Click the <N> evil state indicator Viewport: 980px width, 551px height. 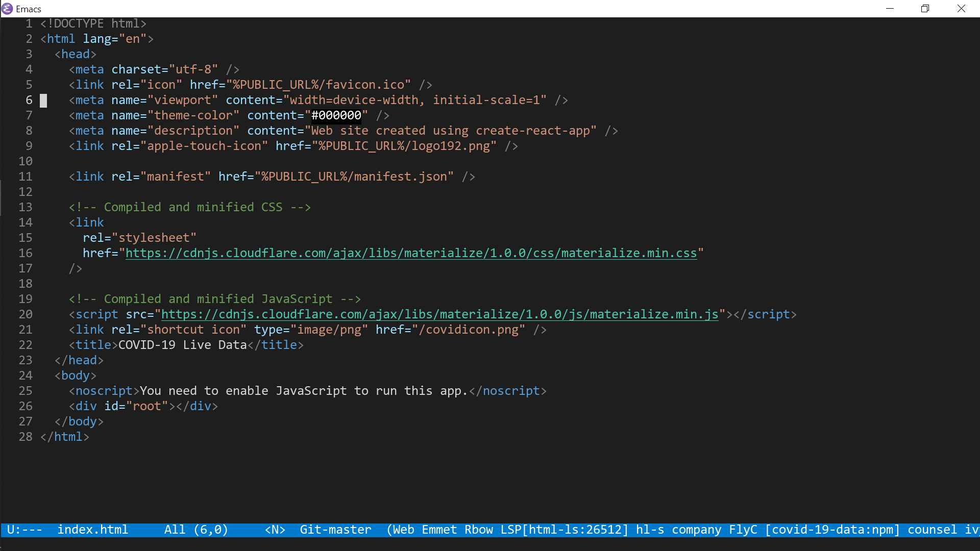pos(275,530)
